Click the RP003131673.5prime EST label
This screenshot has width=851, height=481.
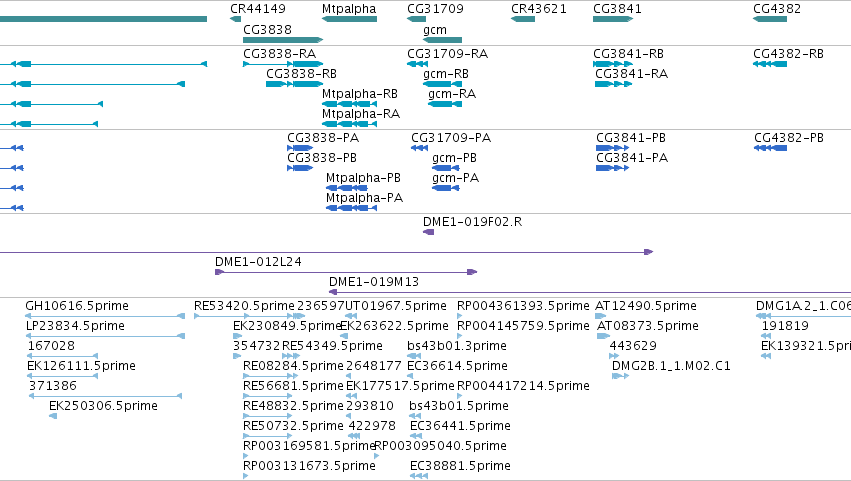(309, 466)
